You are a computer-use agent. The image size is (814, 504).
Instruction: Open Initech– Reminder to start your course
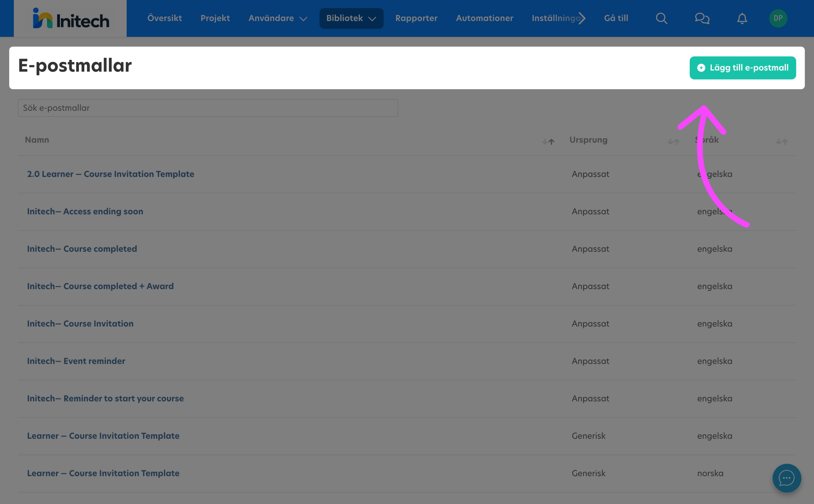click(105, 398)
